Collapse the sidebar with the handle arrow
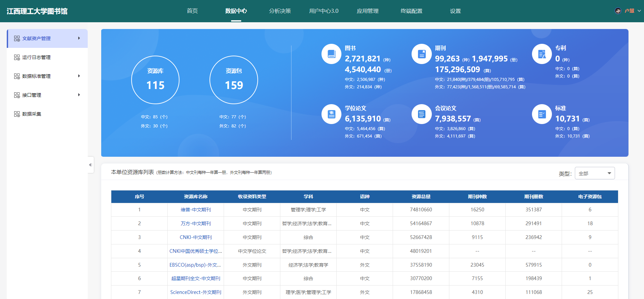Viewport: 644px width, 299px height. tap(90, 165)
